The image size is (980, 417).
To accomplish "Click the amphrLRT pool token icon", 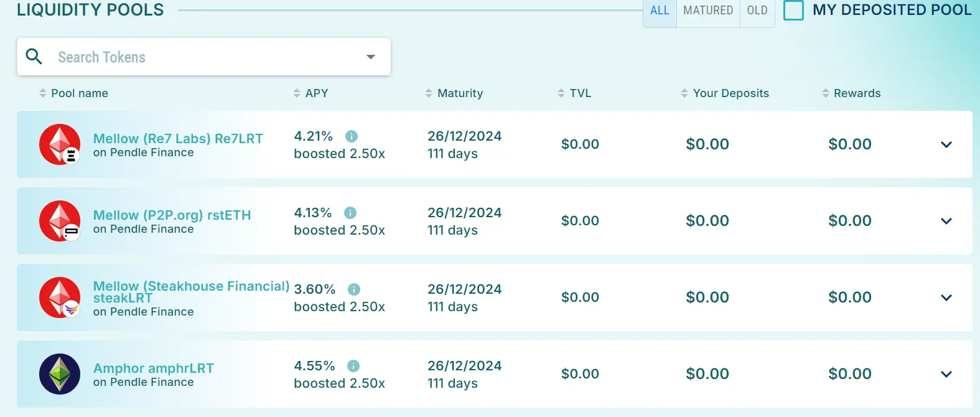I will pyautogui.click(x=60, y=374).
